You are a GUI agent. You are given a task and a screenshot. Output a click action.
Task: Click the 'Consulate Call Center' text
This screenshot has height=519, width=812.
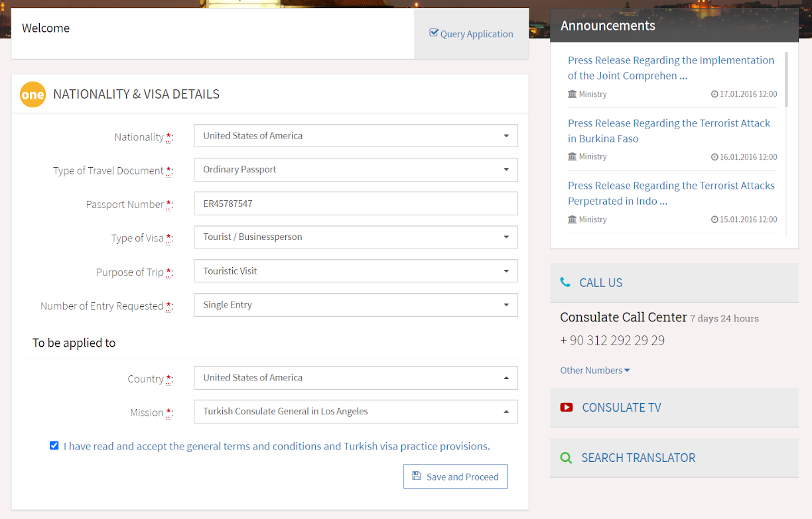coord(624,317)
